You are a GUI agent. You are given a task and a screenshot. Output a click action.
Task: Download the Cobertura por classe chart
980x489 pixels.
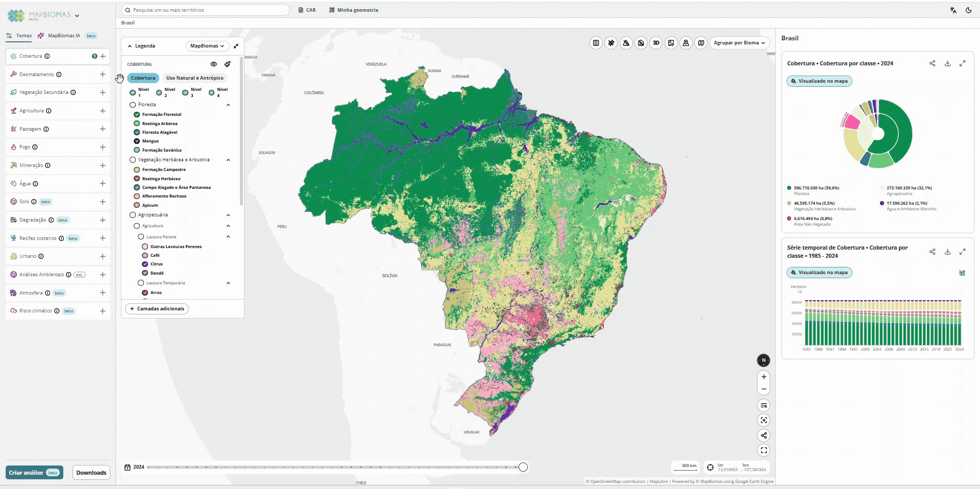(947, 63)
